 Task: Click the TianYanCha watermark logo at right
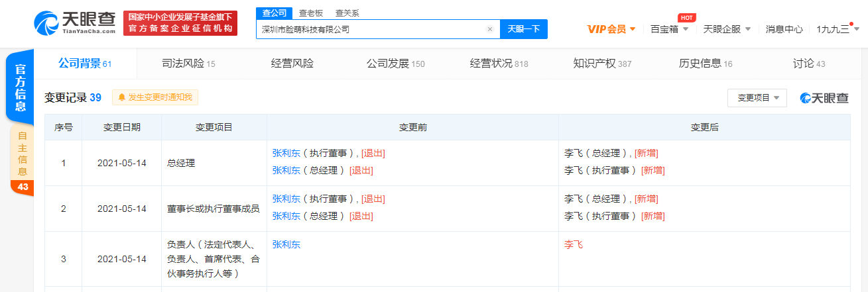point(824,98)
